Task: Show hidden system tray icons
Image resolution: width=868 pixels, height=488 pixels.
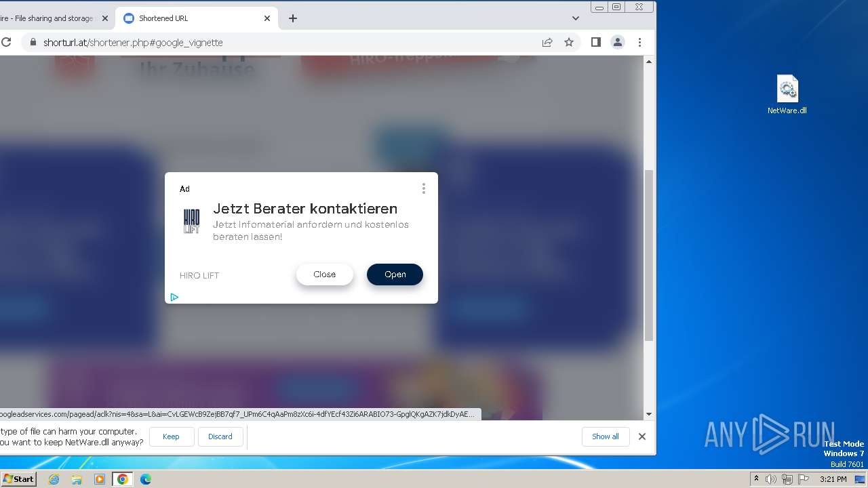Action: tap(756, 479)
